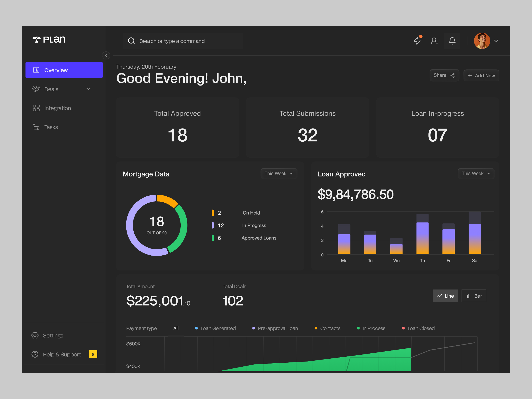
Task: Click the Tasks sidebar icon
Action: point(36,127)
